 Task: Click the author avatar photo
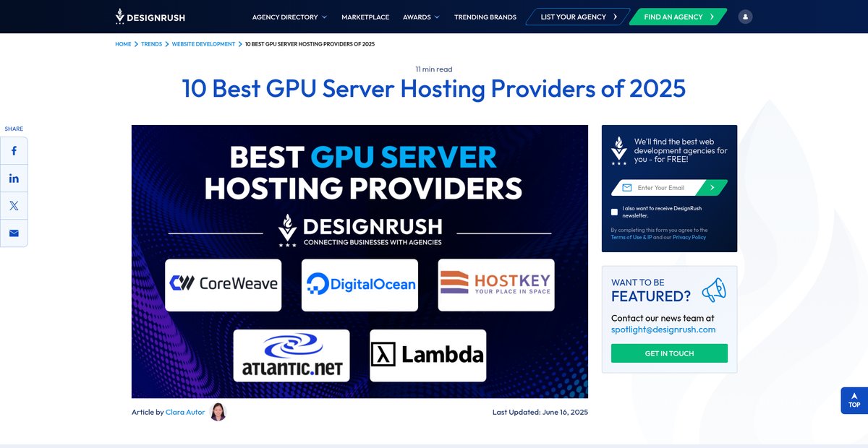[x=218, y=412]
